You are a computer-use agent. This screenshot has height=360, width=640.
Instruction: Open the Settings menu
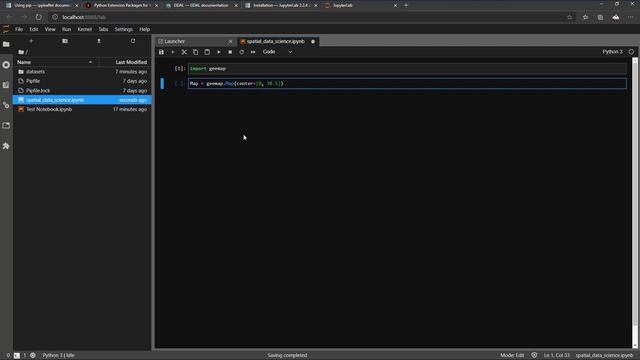click(x=123, y=29)
